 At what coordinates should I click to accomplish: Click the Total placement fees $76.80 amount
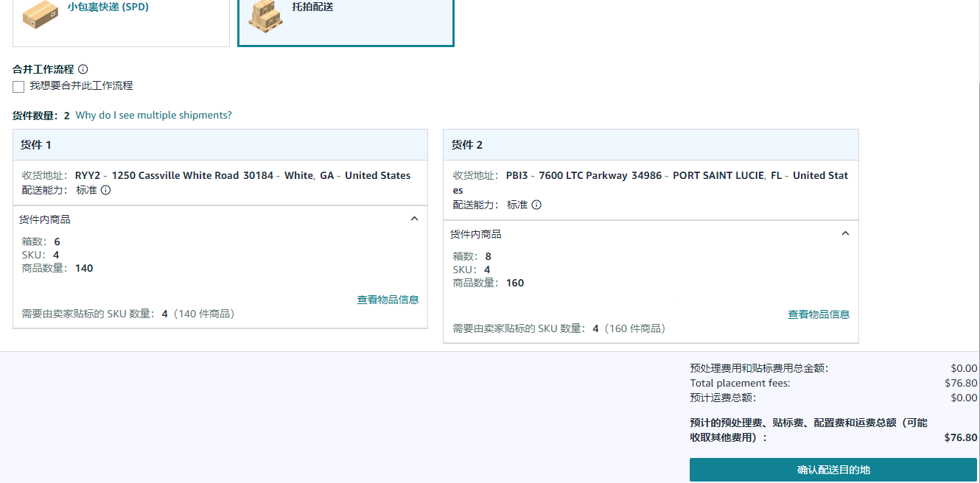961,383
